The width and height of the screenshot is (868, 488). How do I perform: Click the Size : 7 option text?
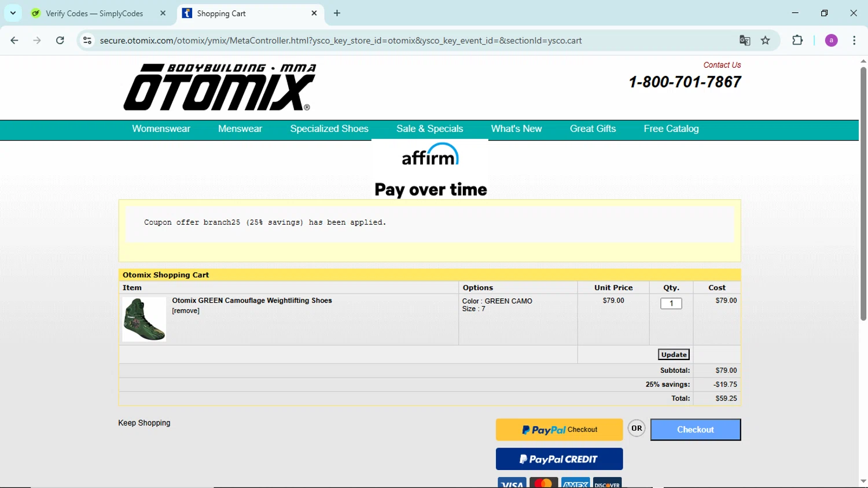(x=474, y=309)
